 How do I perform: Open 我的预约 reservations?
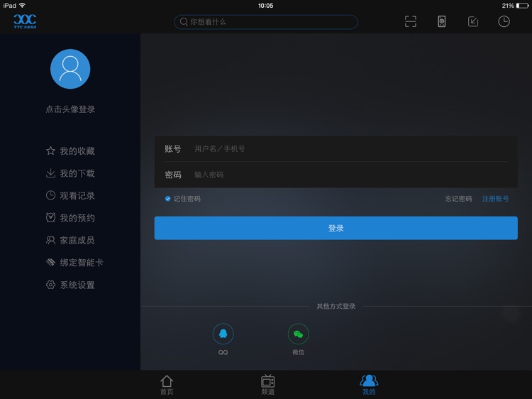point(70,218)
